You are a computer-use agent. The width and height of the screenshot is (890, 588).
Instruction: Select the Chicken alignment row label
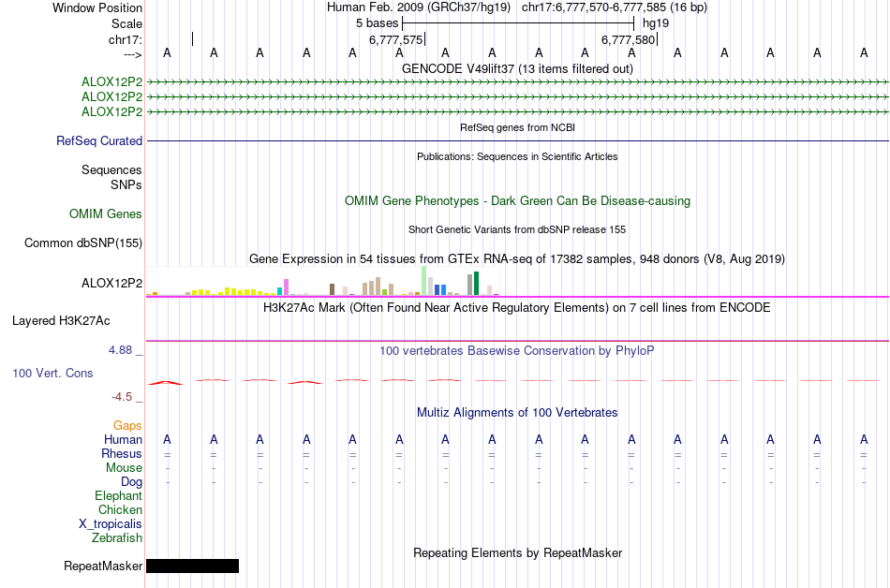(x=120, y=509)
